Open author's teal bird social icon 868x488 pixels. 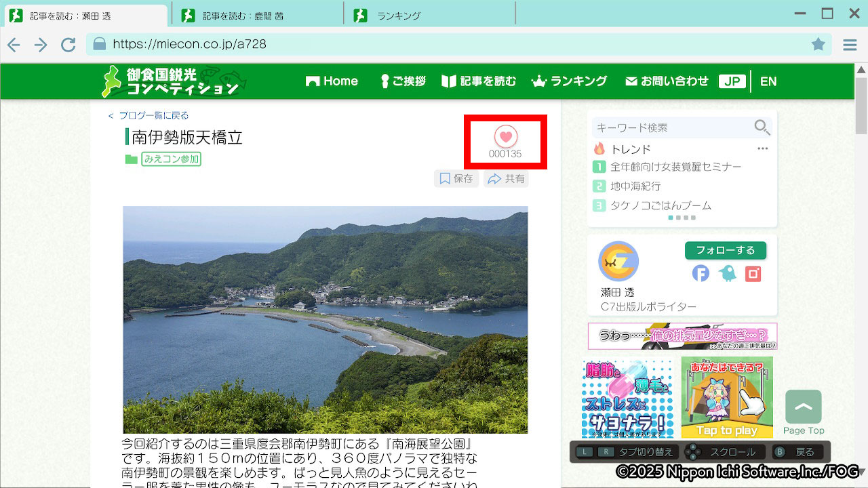pyautogui.click(x=727, y=273)
